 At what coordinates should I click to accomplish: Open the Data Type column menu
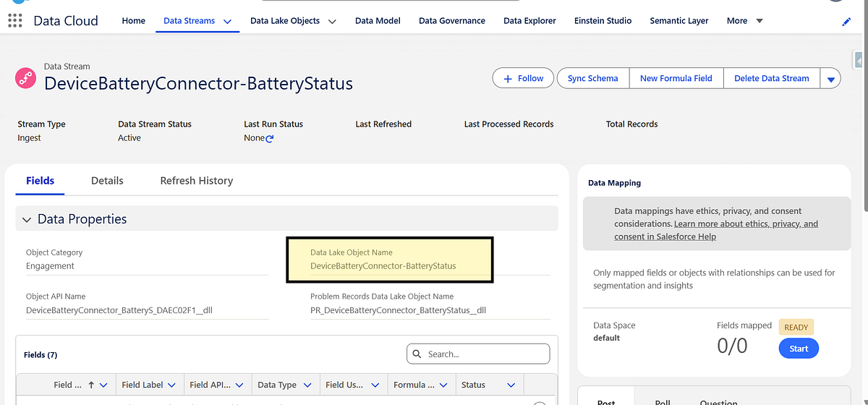[x=307, y=385]
